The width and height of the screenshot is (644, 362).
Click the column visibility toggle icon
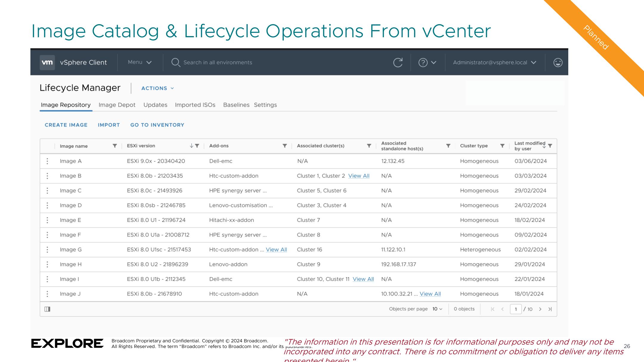(47, 309)
